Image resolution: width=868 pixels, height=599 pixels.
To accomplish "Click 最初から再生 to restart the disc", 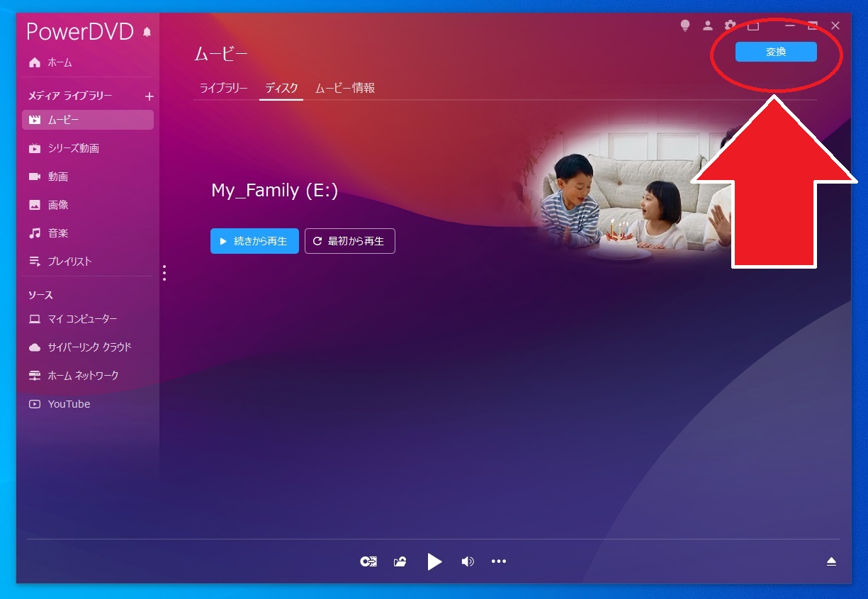I will (349, 241).
